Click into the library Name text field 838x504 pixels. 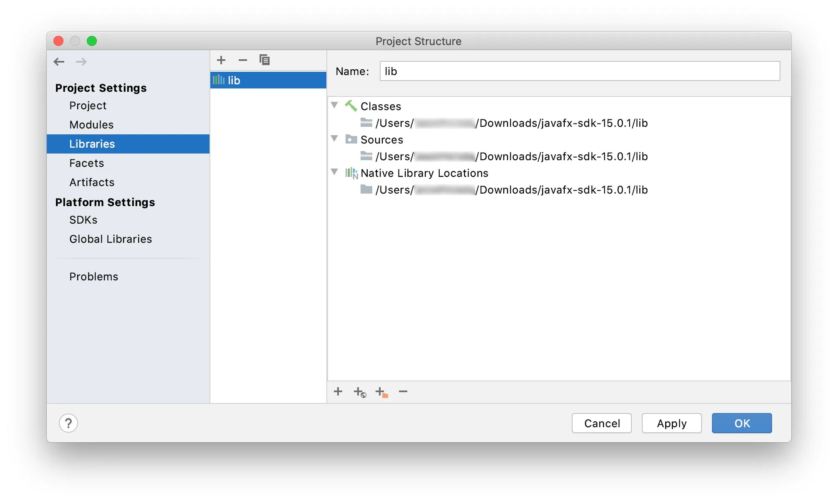(579, 71)
